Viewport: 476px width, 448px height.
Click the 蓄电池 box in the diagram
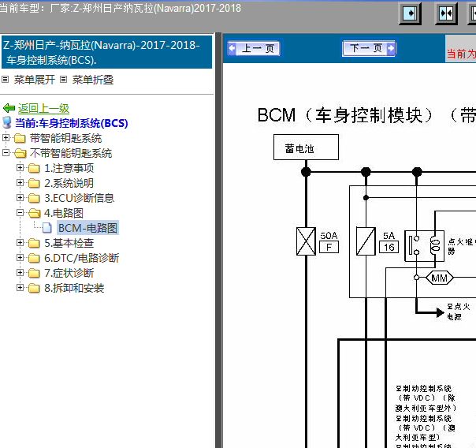coord(306,147)
